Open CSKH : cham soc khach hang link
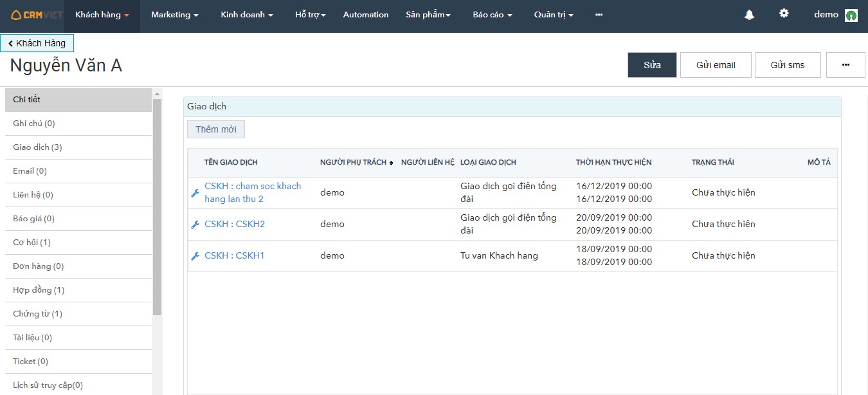Screen dimensions: 868x395 pos(253,192)
